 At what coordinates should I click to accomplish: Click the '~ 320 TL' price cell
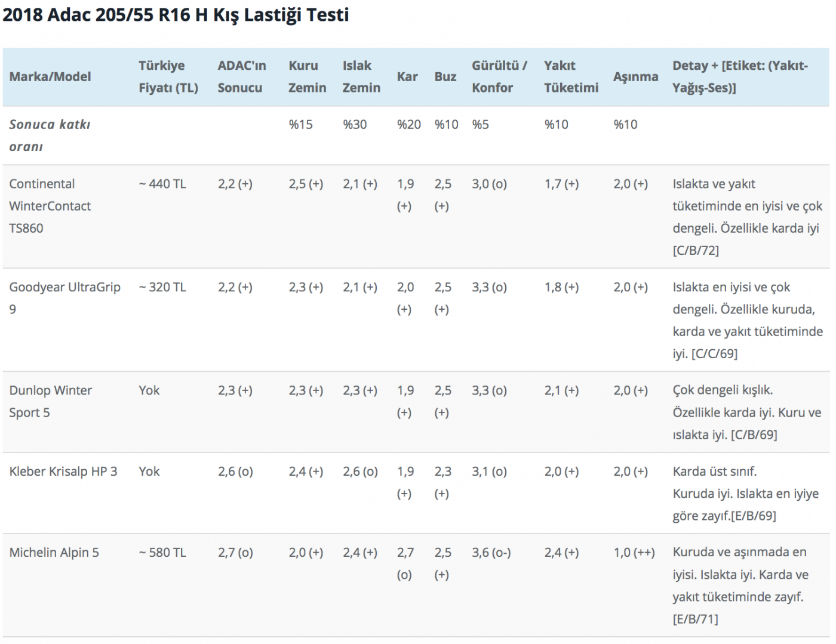click(x=162, y=287)
